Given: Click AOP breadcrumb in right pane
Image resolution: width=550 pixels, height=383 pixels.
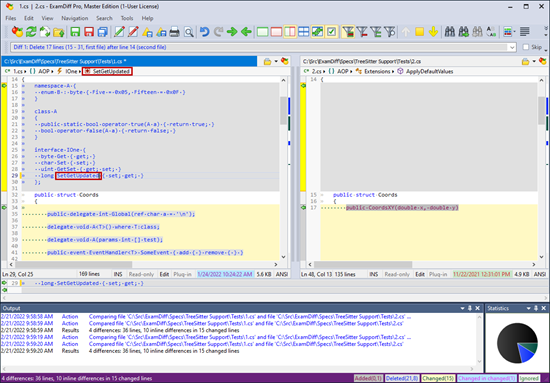Looking at the screenshot, I should tap(342, 71).
